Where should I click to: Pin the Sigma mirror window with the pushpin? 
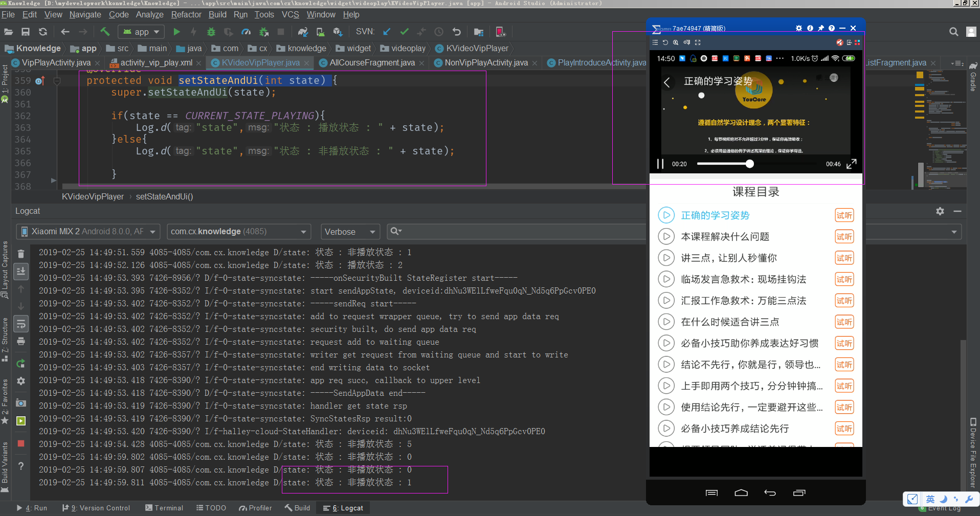click(820, 28)
